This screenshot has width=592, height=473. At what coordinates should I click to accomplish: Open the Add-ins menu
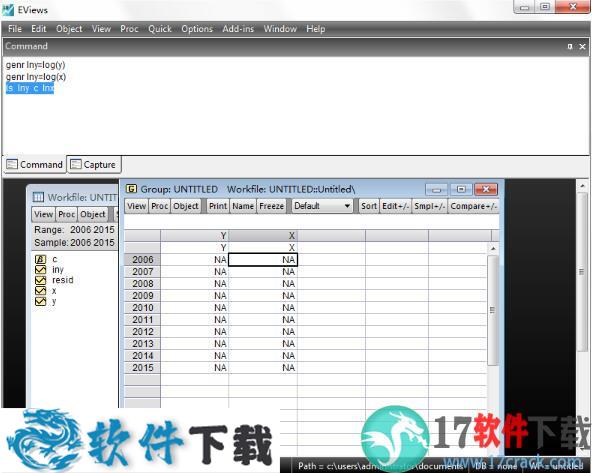coord(238,29)
